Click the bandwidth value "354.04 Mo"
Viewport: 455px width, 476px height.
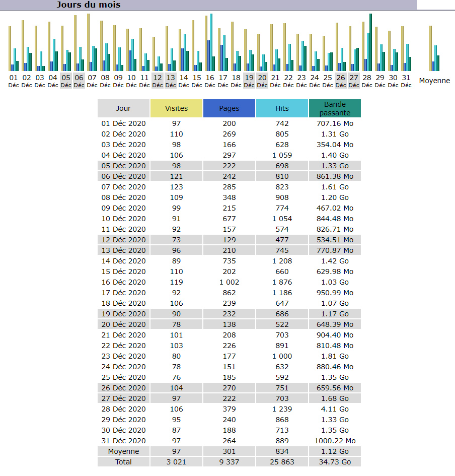(x=335, y=145)
